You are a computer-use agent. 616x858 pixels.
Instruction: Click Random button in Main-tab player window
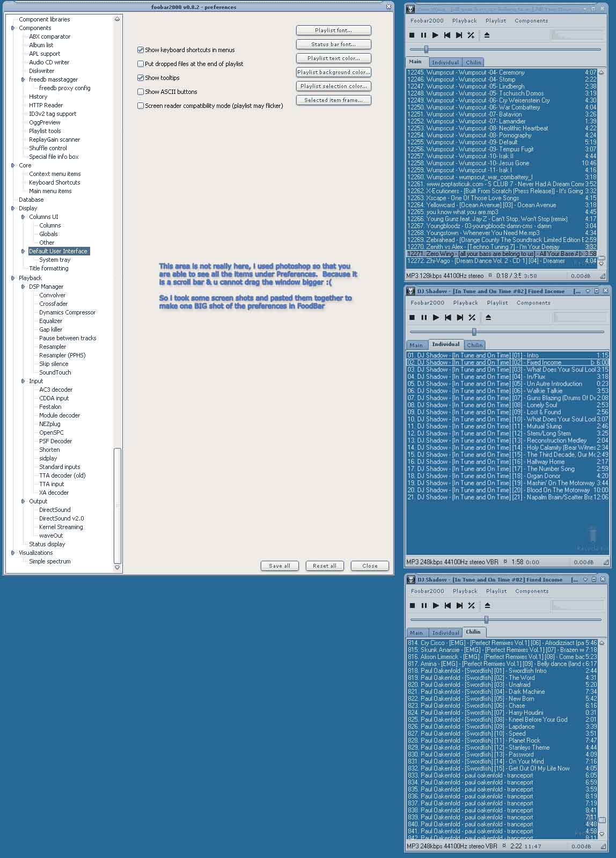(471, 35)
